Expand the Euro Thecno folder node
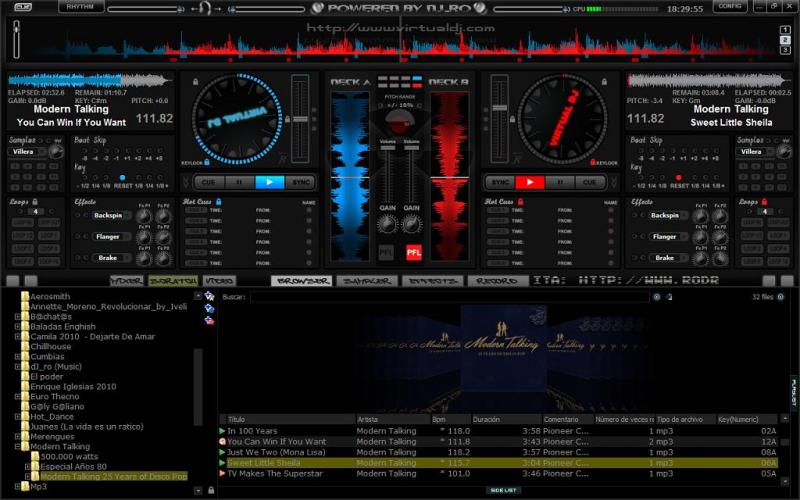 18,396
